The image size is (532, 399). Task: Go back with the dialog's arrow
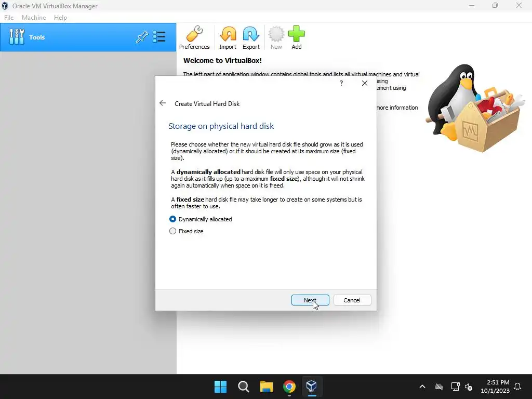[163, 103]
